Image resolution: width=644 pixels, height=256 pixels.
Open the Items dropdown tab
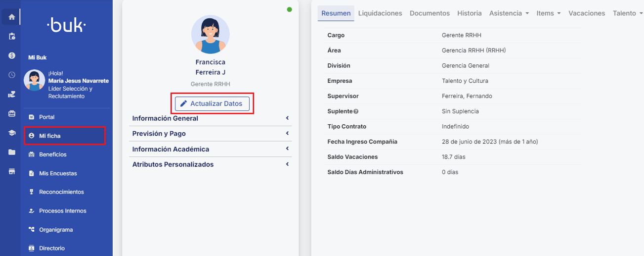coord(548,13)
